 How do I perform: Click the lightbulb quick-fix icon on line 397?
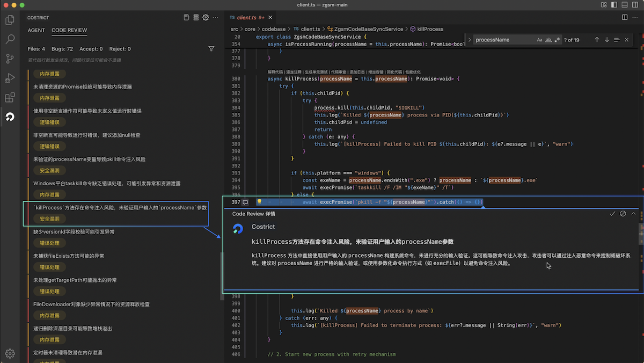[x=259, y=202]
